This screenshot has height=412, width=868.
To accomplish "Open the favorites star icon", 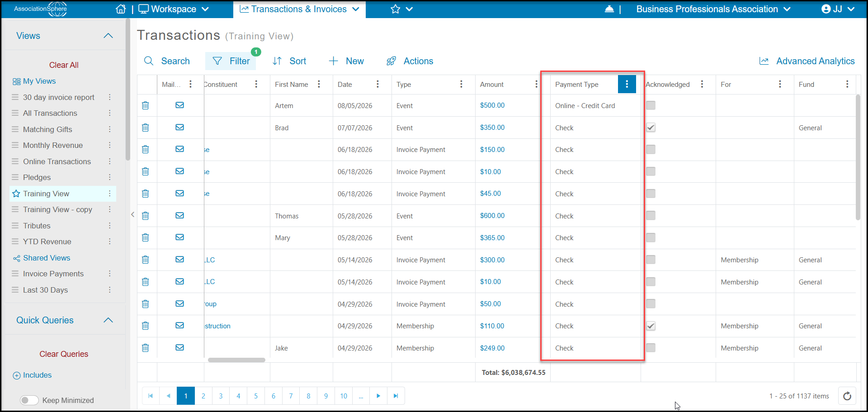I will coord(396,9).
